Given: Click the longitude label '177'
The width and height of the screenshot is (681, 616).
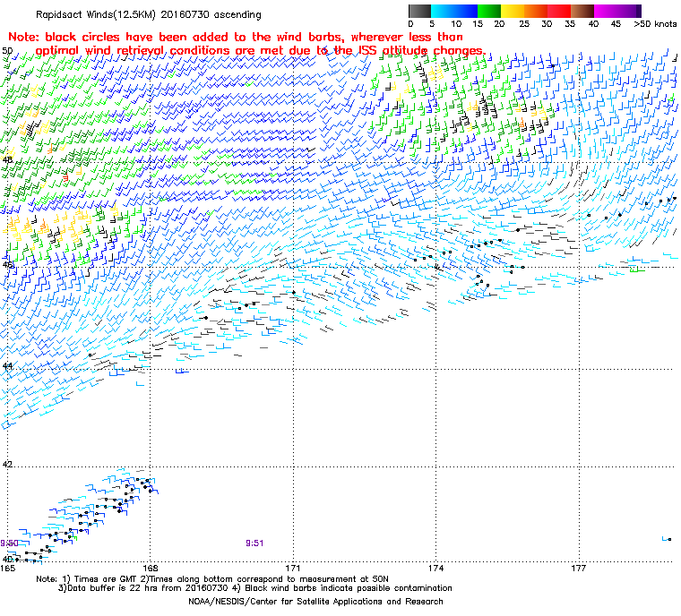Looking at the screenshot, I should [x=579, y=569].
